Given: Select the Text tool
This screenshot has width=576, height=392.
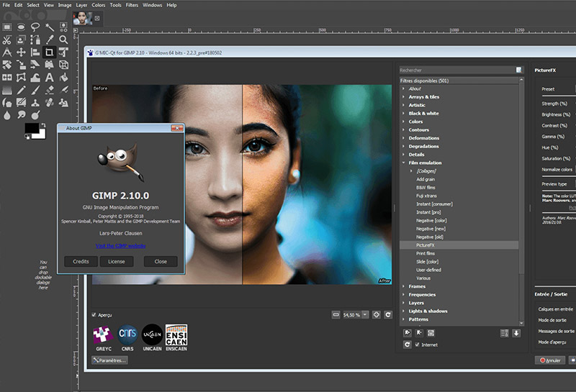Looking at the screenshot, I should (x=49, y=78).
